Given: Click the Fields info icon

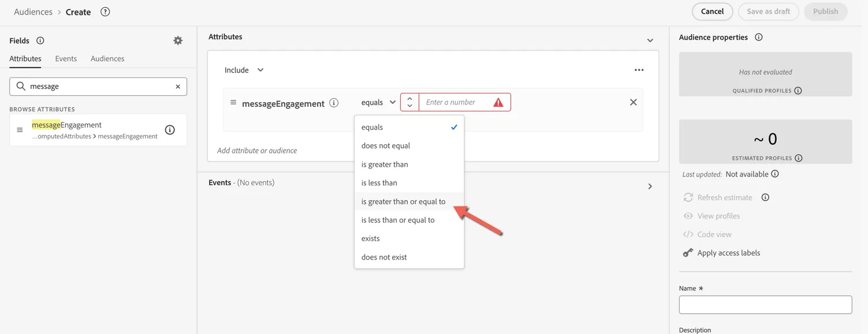Looking at the screenshot, I should [x=40, y=40].
